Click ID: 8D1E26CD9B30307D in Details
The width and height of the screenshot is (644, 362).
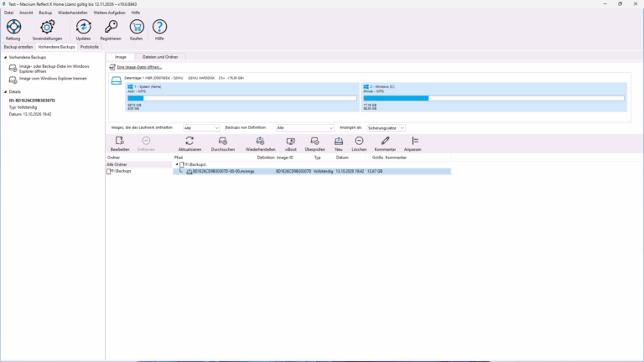tap(32, 101)
